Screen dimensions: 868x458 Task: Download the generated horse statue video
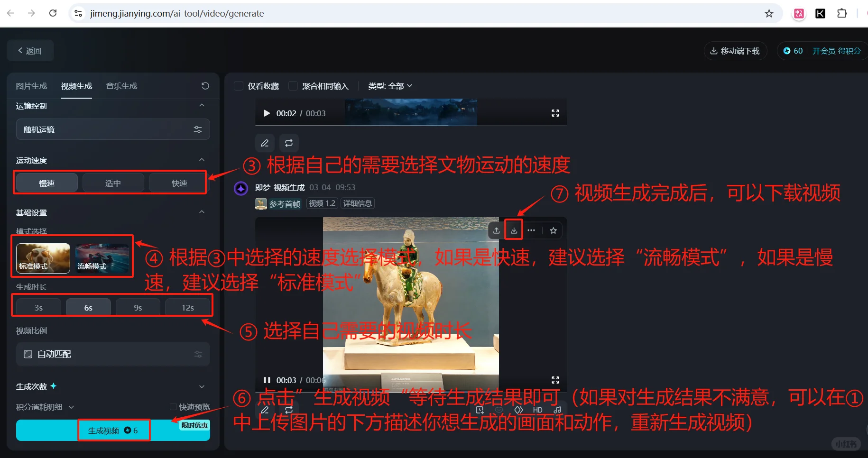point(514,230)
